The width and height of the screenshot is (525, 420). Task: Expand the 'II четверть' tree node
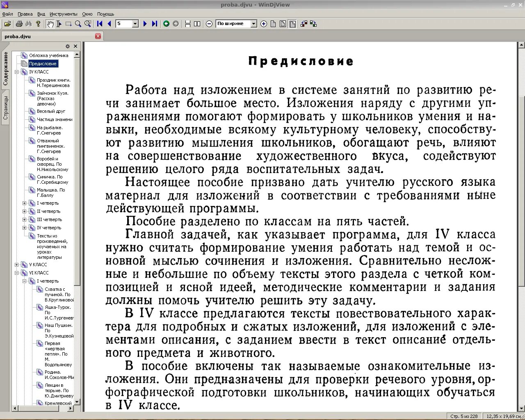25,211
